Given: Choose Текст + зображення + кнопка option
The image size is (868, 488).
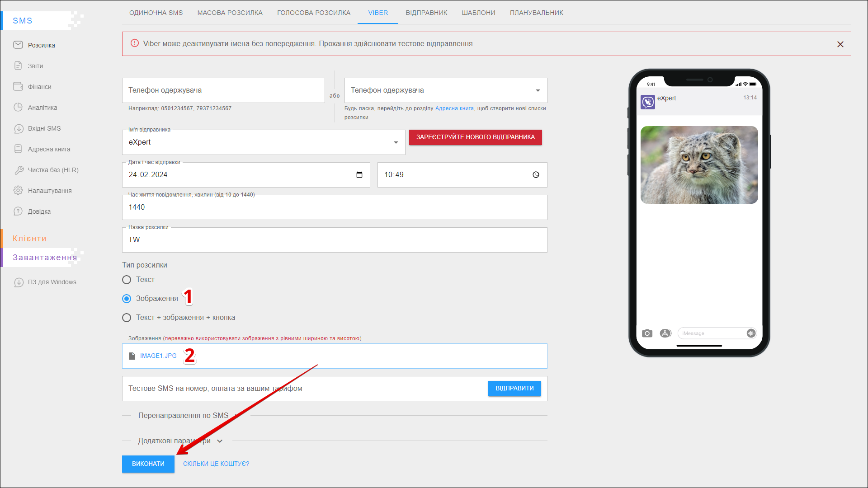Looking at the screenshot, I should pos(127,318).
